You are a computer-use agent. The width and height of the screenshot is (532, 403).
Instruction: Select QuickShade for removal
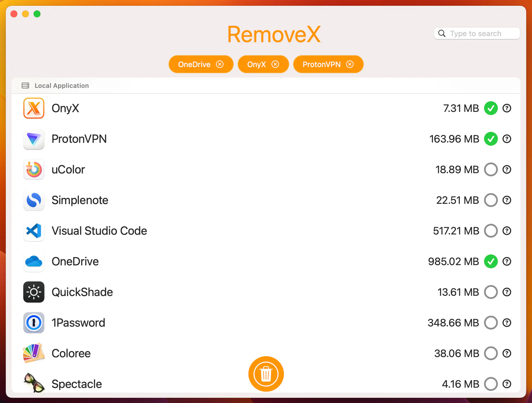[491, 292]
